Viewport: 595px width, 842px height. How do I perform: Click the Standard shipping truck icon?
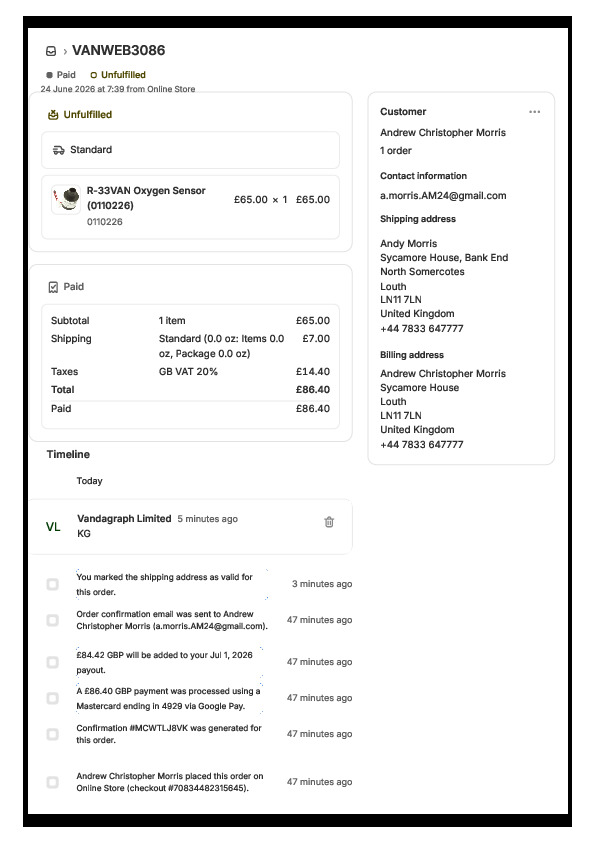(59, 150)
